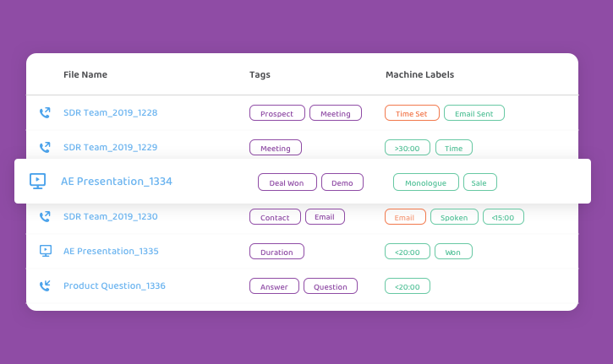
Task: Open the Product Question_1336 file
Action: point(114,286)
